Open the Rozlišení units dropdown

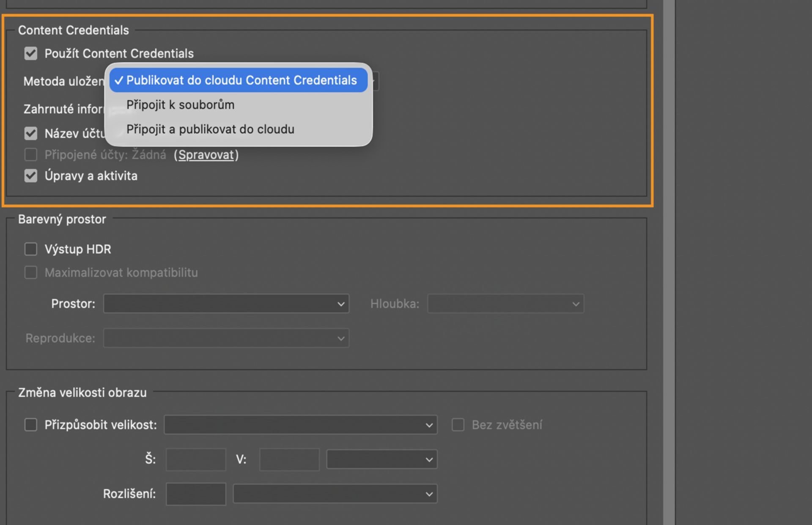point(335,494)
